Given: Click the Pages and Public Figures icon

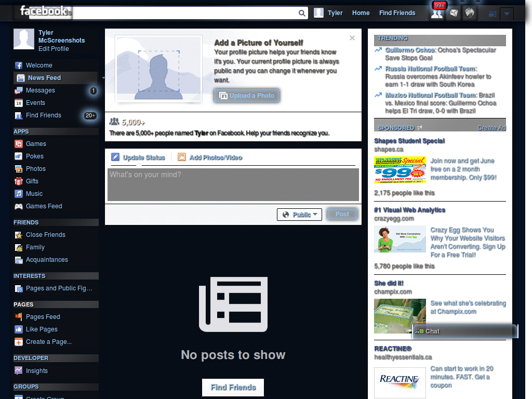Looking at the screenshot, I should pos(19,288).
